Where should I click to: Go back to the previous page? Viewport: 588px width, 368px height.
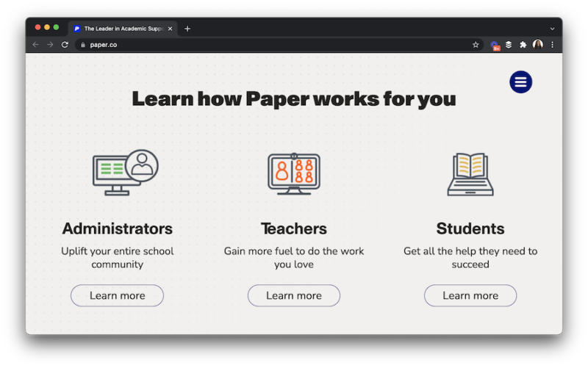[x=35, y=45]
